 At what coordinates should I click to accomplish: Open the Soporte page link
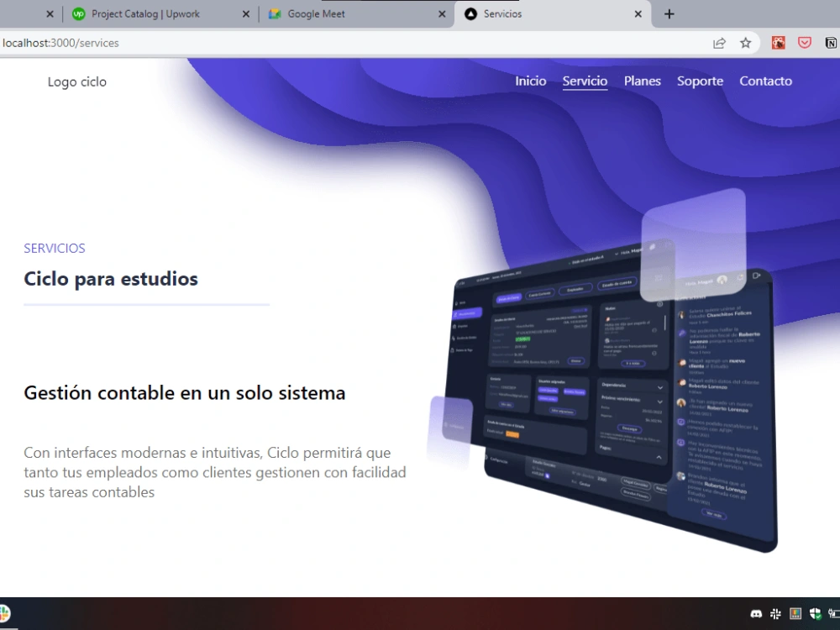700,81
